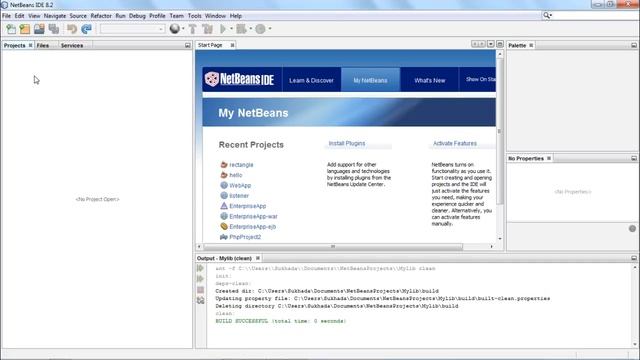Image resolution: width=640 pixels, height=360 pixels.
Task: Switch to the Files tab
Action: coord(43,46)
